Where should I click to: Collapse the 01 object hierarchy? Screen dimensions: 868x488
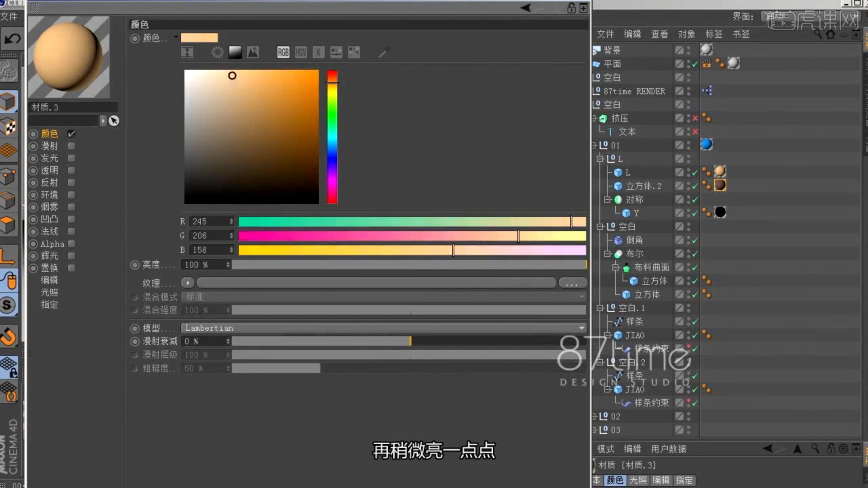(595, 145)
